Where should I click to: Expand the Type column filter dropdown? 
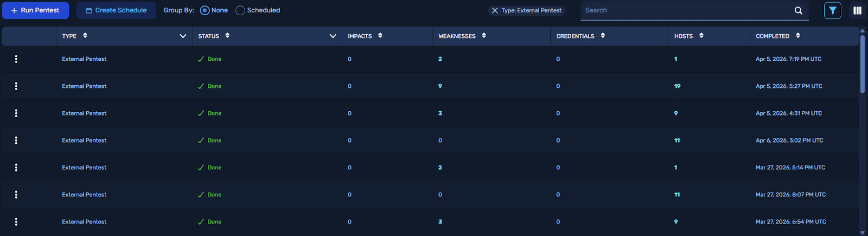tap(183, 36)
